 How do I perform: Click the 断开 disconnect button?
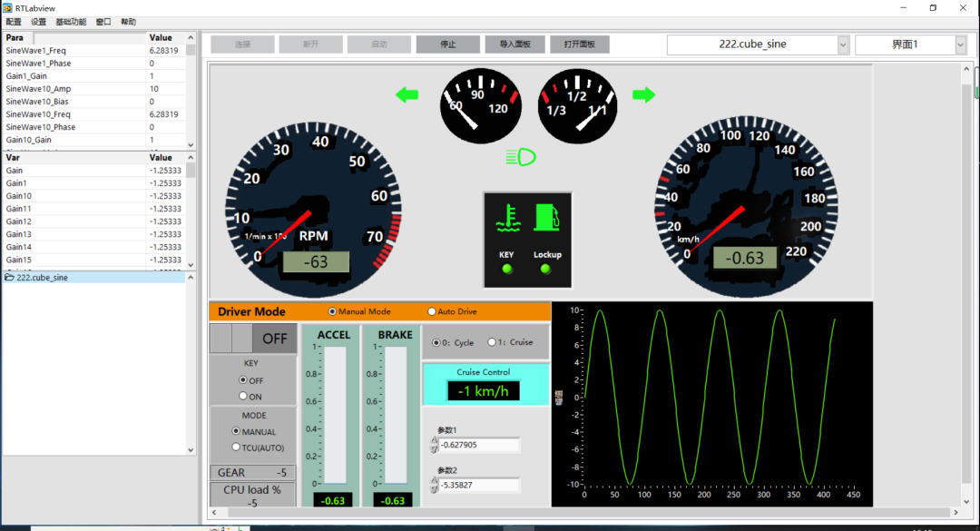310,44
